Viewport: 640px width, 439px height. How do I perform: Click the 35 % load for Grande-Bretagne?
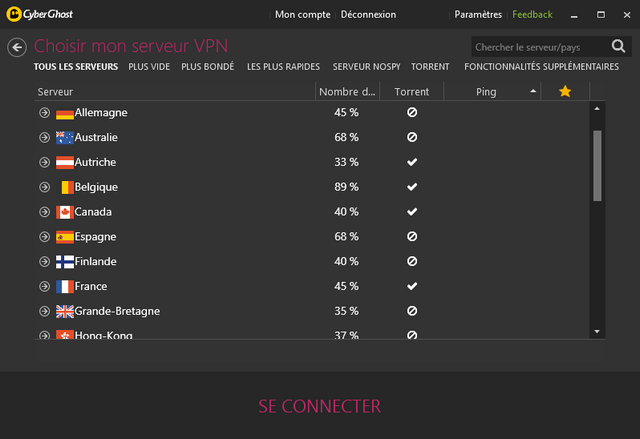[x=347, y=311]
